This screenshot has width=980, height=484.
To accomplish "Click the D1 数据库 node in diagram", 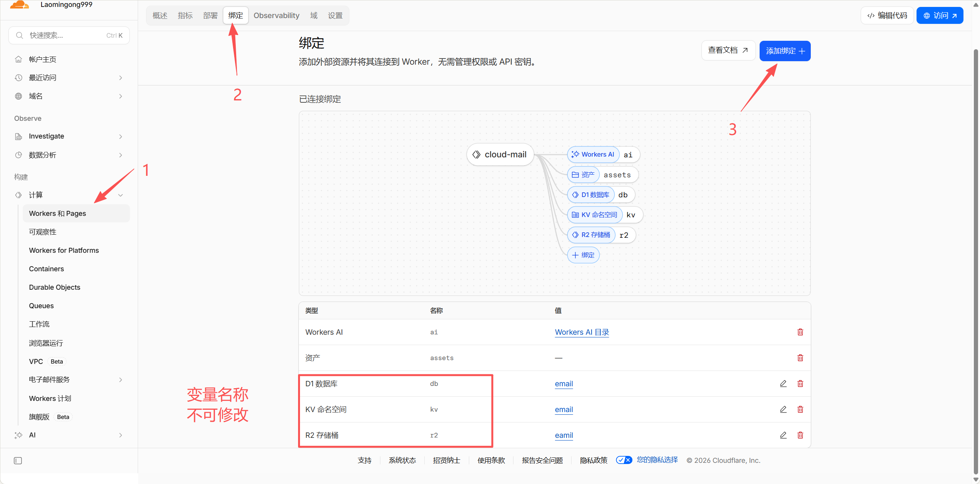I will (601, 195).
